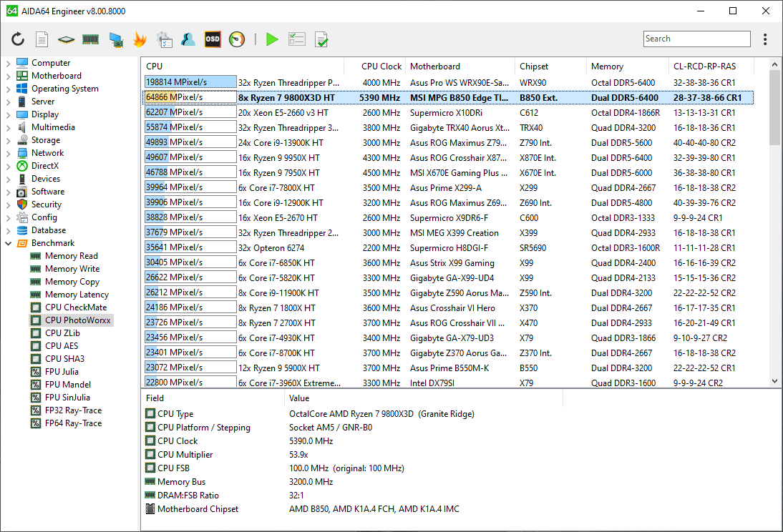Open the three-dot menu button
This screenshot has height=532, width=783.
765,39
